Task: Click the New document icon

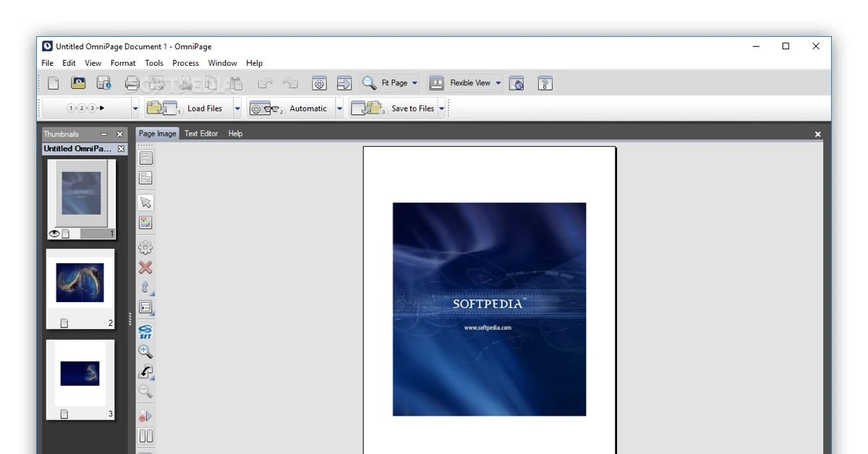Action: 54,83
